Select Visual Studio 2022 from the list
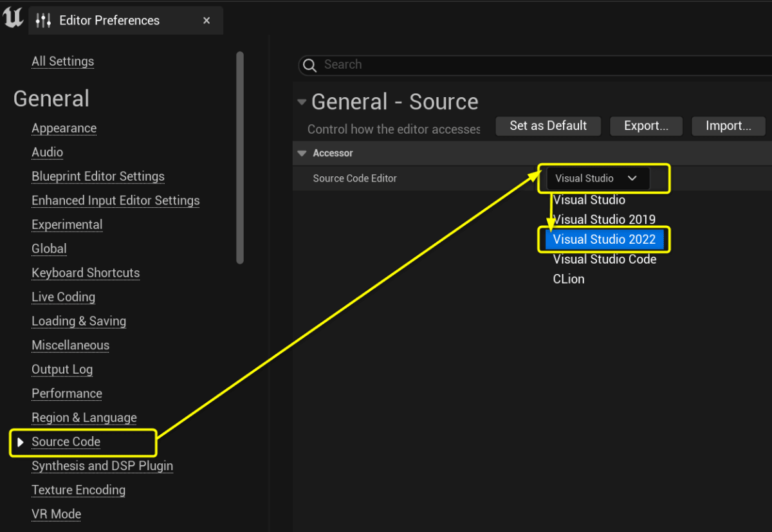This screenshot has height=532, width=772. tap(603, 239)
